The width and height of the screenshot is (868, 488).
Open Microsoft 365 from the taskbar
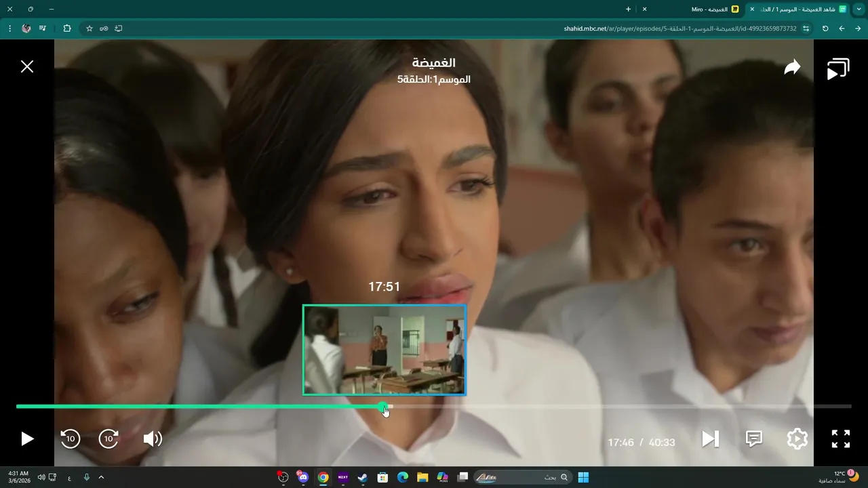click(x=443, y=477)
